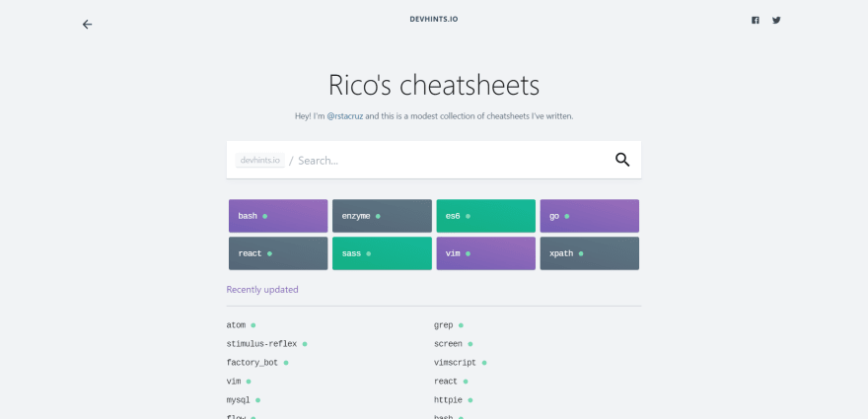The image size is (868, 419).
Task: Open react in the recently updated list
Action: click(x=451, y=382)
